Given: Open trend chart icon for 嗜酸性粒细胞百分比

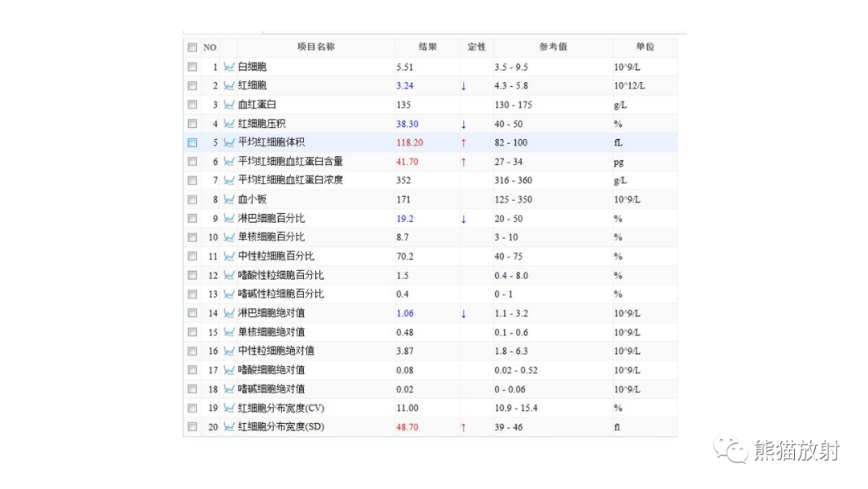Looking at the screenshot, I should click(x=228, y=275).
